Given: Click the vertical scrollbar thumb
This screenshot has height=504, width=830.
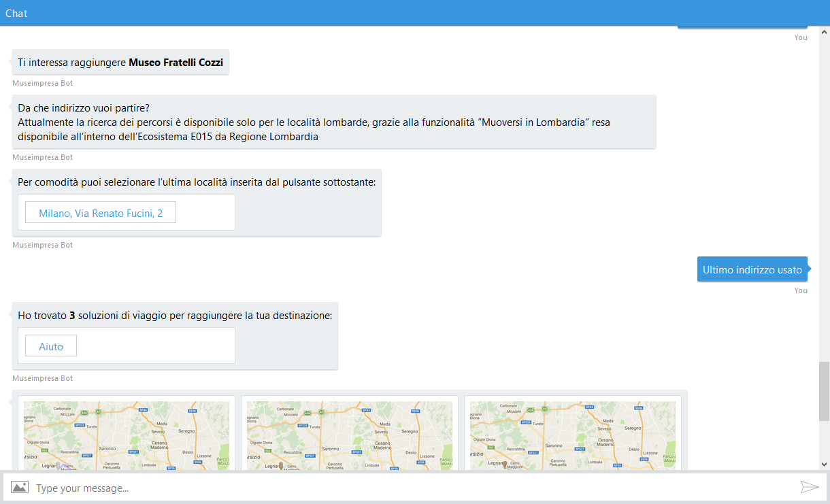Looking at the screenshot, I should coord(824,391).
